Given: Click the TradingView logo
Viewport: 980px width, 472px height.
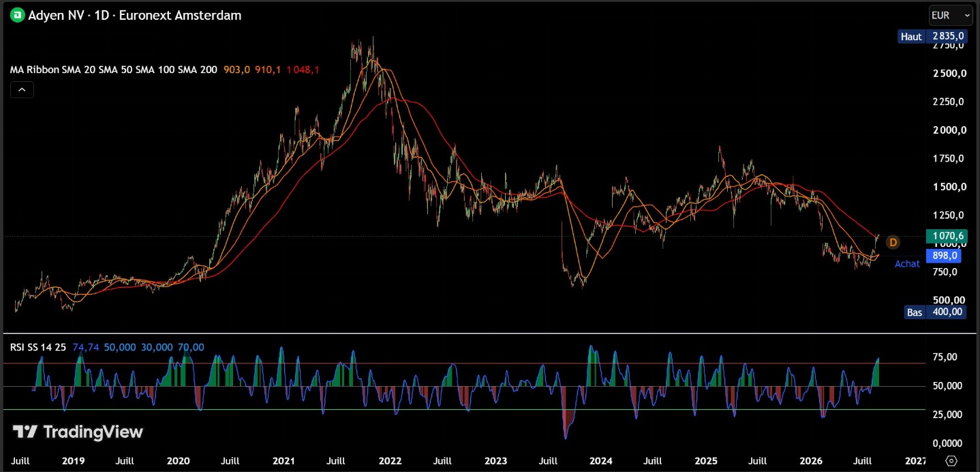Looking at the screenshot, I should 78,432.
